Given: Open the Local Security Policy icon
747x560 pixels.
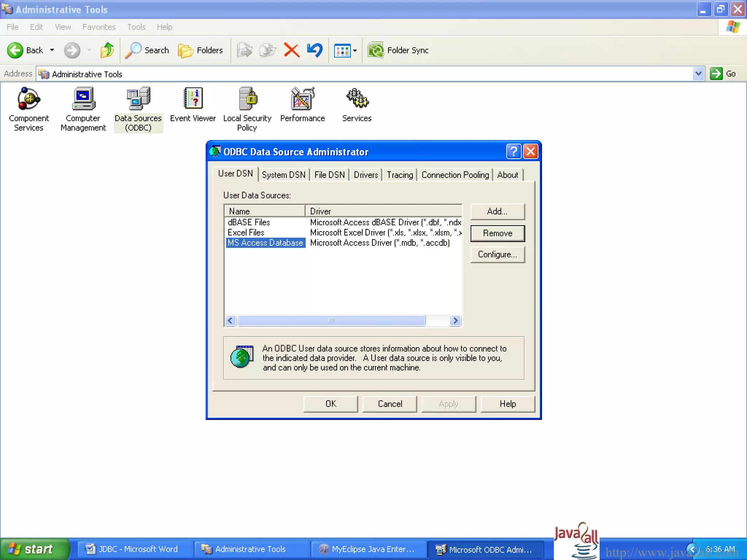Looking at the screenshot, I should pos(248,99).
